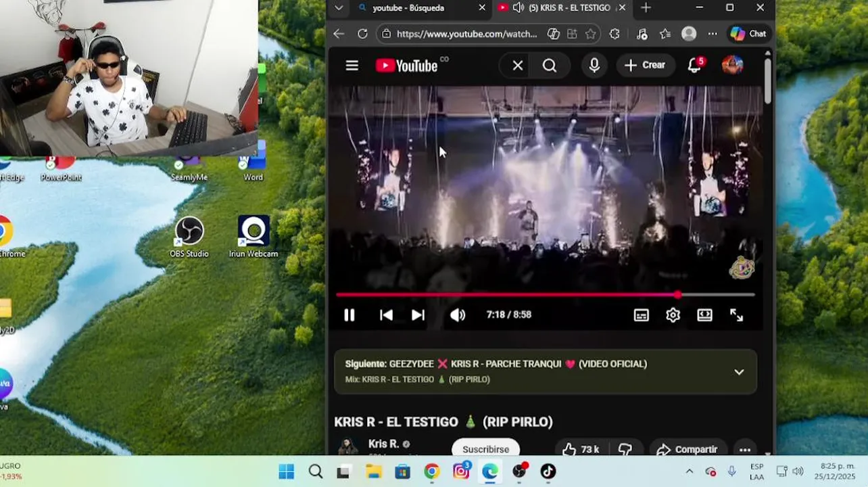Viewport: 868px width, 487px height.
Task: Click the Copilot icon in the address bar
Action: tap(553, 34)
